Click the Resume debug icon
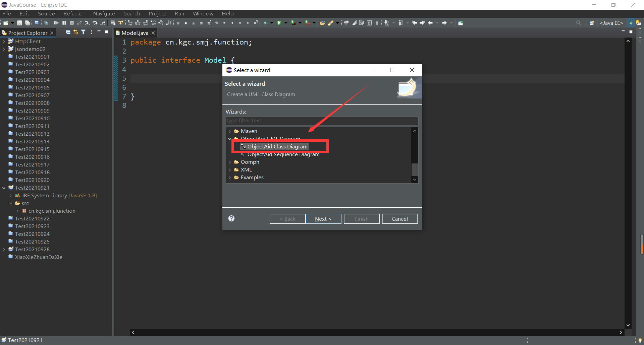Screen dimensions: 644x345 [x=56, y=23]
